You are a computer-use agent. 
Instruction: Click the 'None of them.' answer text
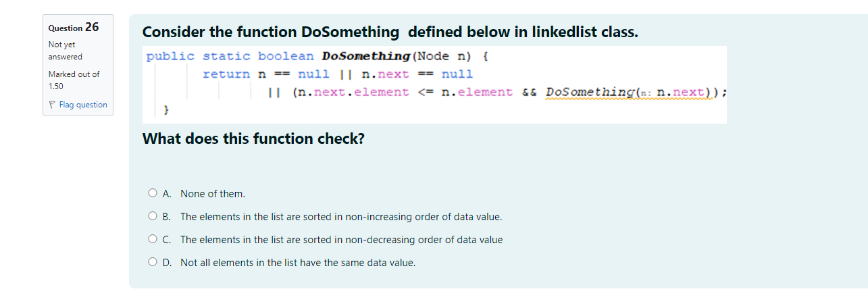click(213, 194)
